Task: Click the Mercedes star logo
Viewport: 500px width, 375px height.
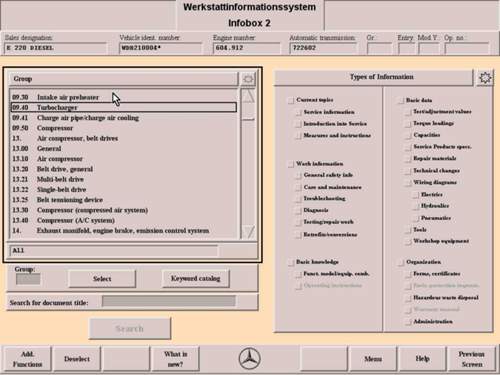Action: click(249, 359)
